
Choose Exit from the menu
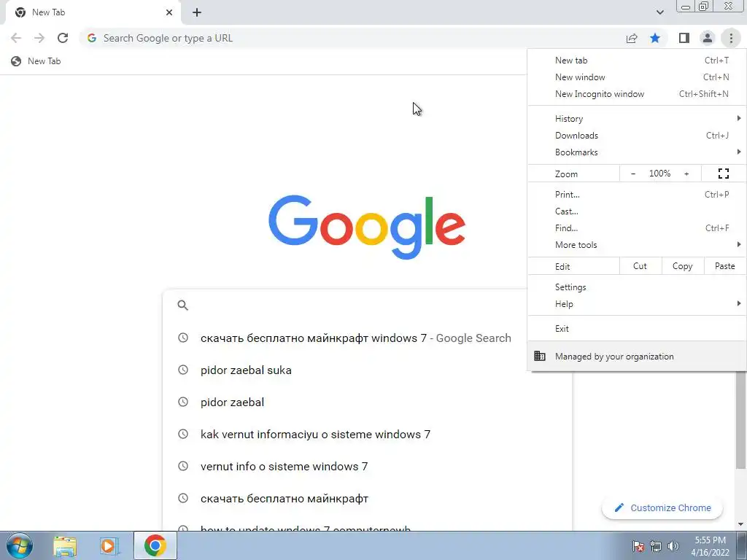click(x=637, y=329)
